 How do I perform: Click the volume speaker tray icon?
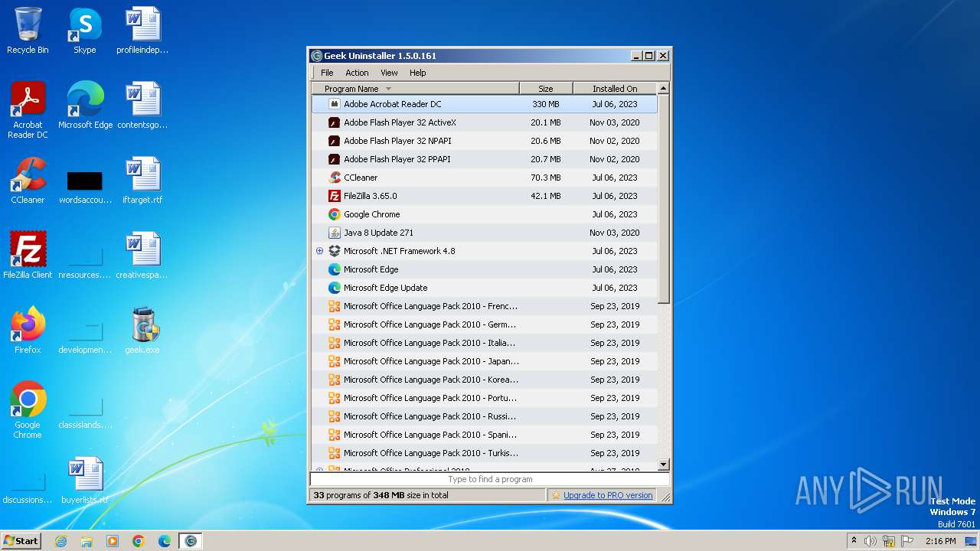tap(871, 541)
